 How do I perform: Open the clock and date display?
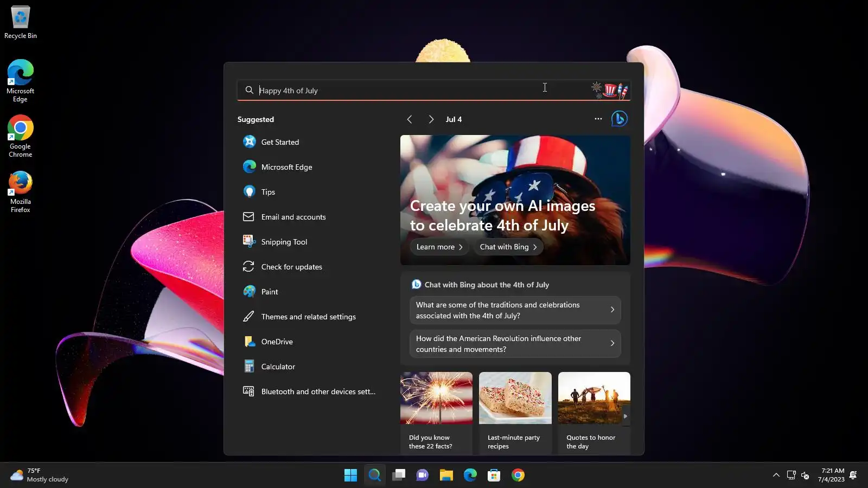(x=831, y=476)
